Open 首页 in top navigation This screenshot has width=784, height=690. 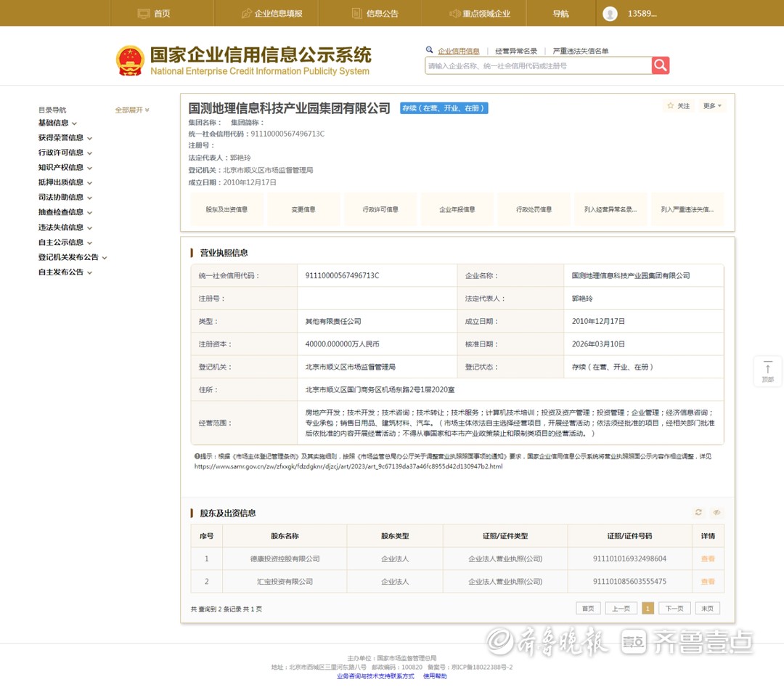pyautogui.click(x=154, y=14)
